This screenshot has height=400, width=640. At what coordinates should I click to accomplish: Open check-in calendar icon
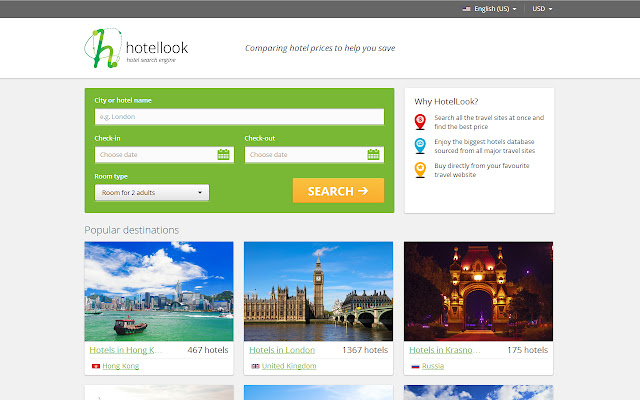[223, 155]
